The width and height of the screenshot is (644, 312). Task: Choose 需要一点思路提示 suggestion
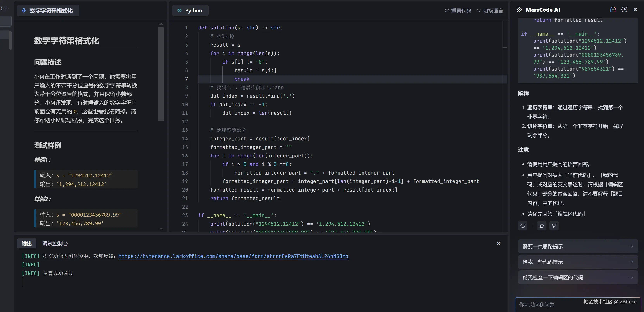(x=578, y=246)
